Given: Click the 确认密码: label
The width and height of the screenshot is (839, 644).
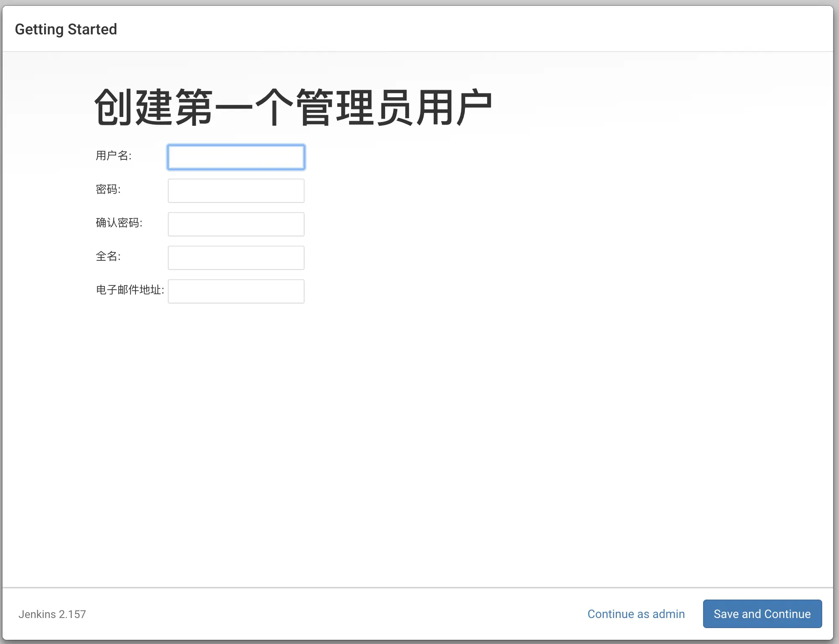Looking at the screenshot, I should pos(119,223).
